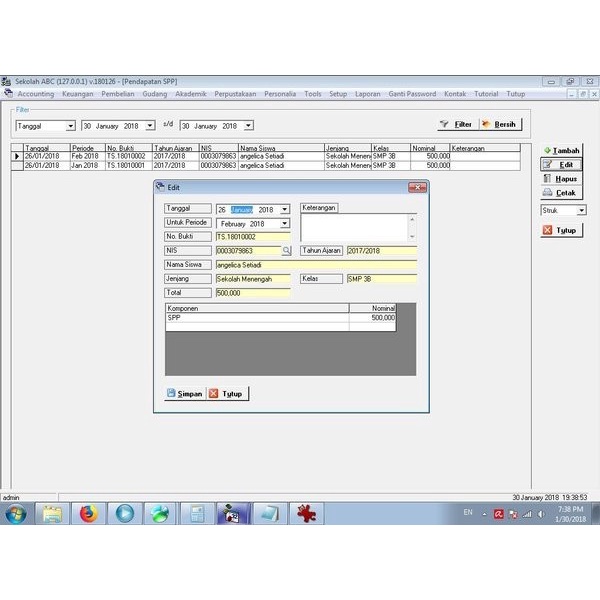Click the NIS input field
The height and width of the screenshot is (600, 600).
pos(248,251)
